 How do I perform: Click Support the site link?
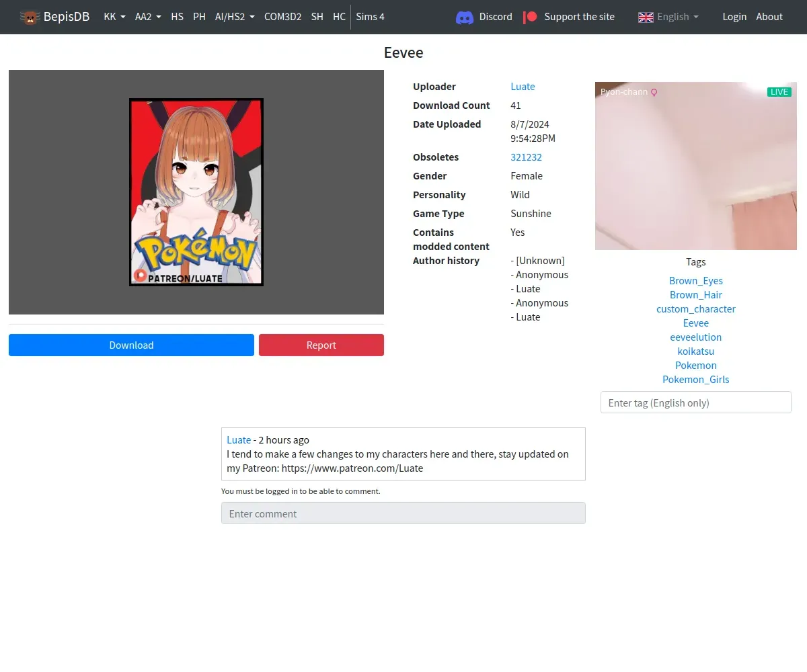[x=579, y=17]
